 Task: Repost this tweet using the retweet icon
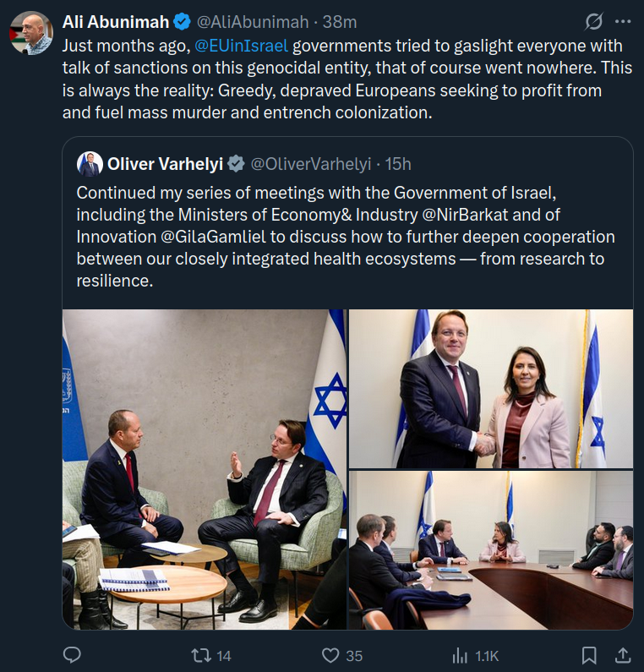coord(202,655)
